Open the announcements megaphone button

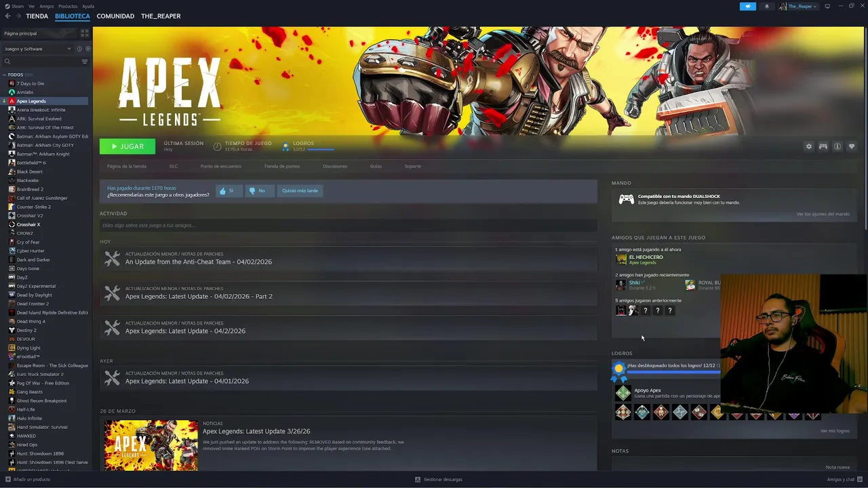tap(747, 6)
